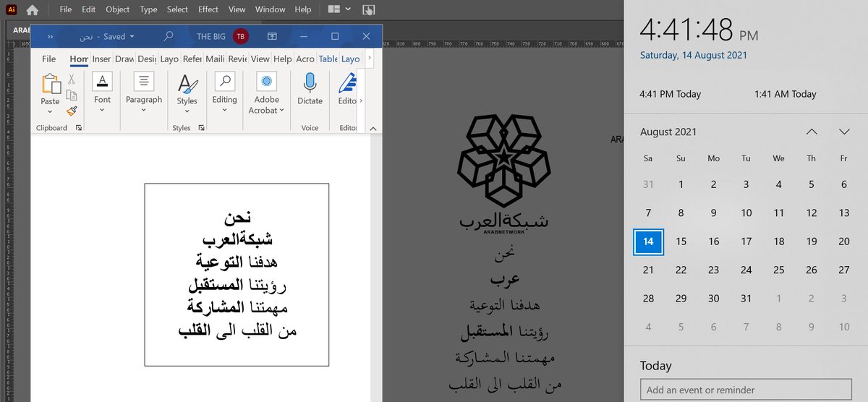Switch to the Acrobat ribbon tab

click(305, 59)
